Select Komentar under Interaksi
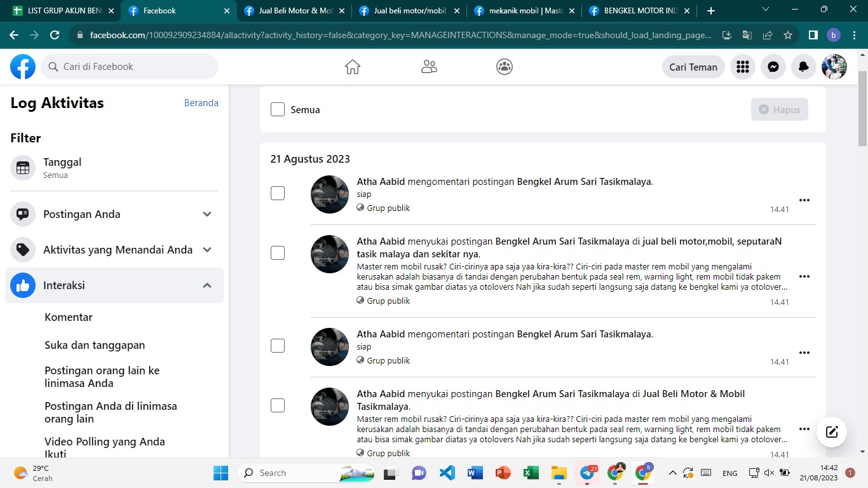The width and height of the screenshot is (868, 488). tap(69, 317)
